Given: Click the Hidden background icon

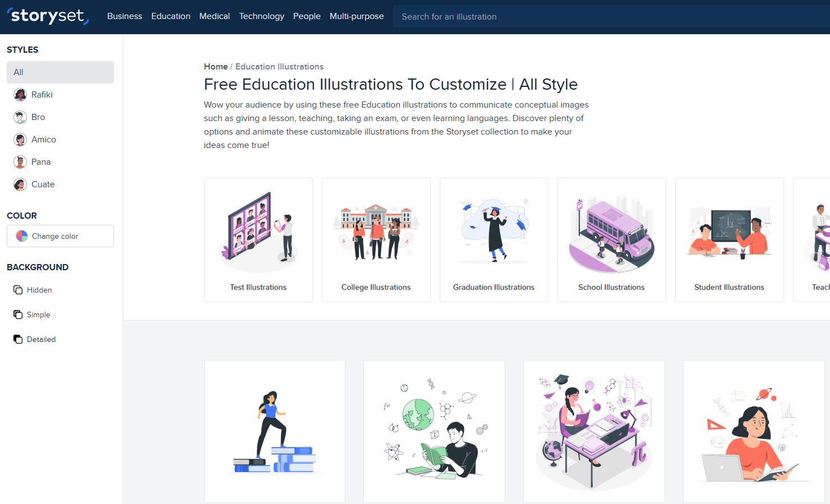Looking at the screenshot, I should point(18,290).
